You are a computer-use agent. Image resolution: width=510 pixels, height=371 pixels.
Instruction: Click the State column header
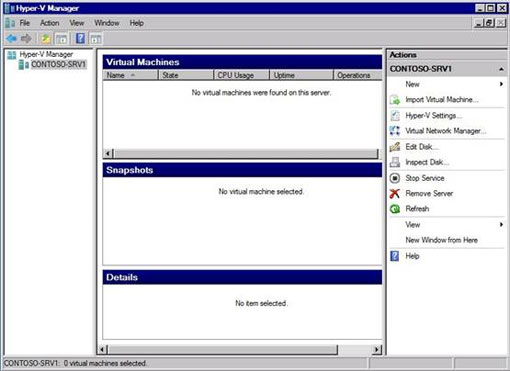[x=186, y=75]
